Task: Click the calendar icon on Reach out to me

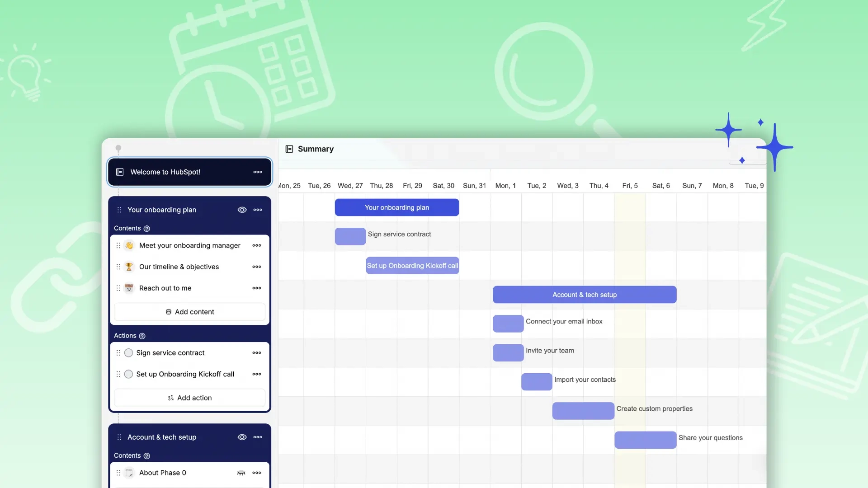Action: click(129, 288)
